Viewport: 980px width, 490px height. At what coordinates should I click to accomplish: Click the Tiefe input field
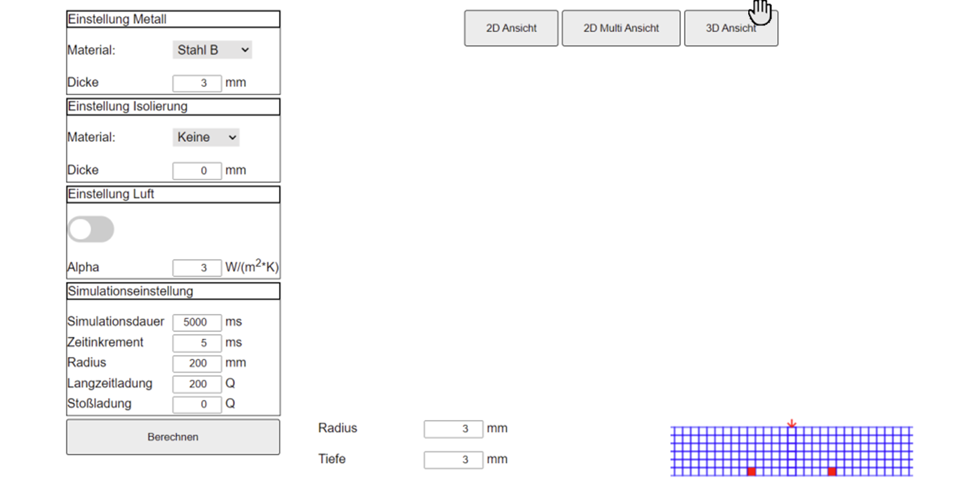pyautogui.click(x=453, y=460)
